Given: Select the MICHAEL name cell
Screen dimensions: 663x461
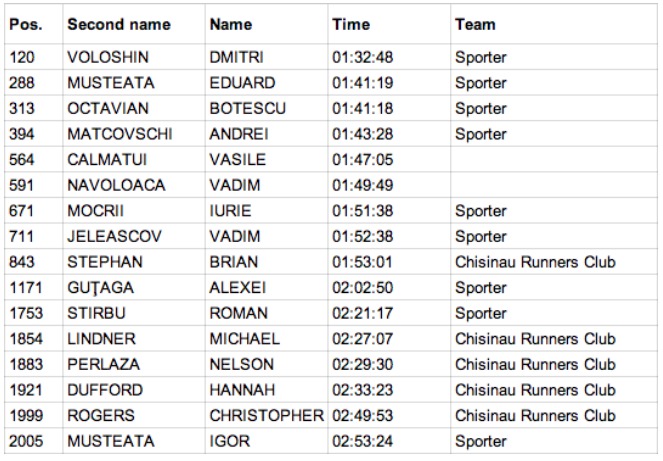Looking at the screenshot, I should [x=266, y=338].
